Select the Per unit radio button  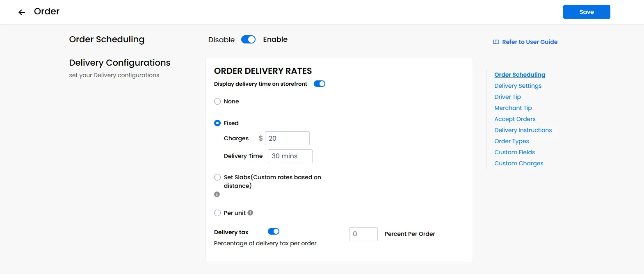click(x=217, y=213)
